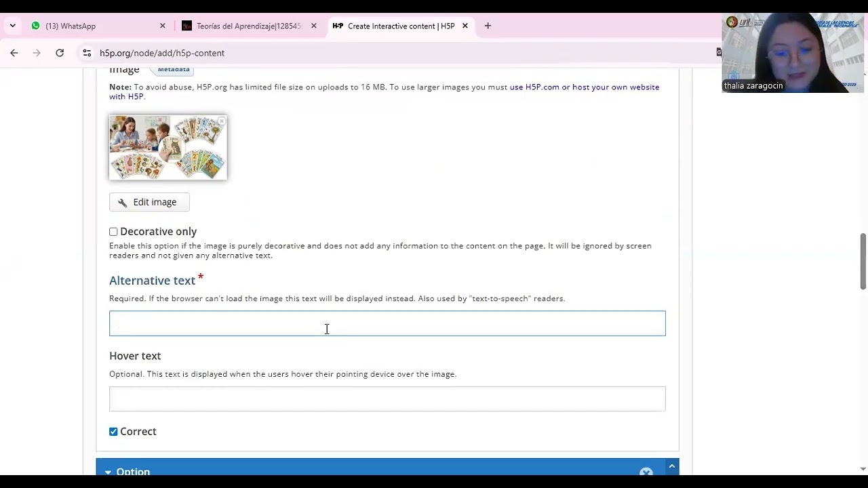Select the Create Interactive content H5P tab

(400, 26)
